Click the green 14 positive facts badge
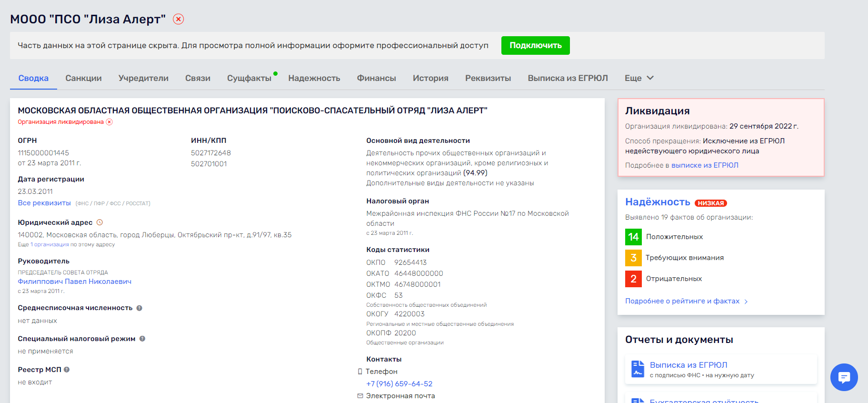Image resolution: width=868 pixels, height=403 pixels. (633, 237)
